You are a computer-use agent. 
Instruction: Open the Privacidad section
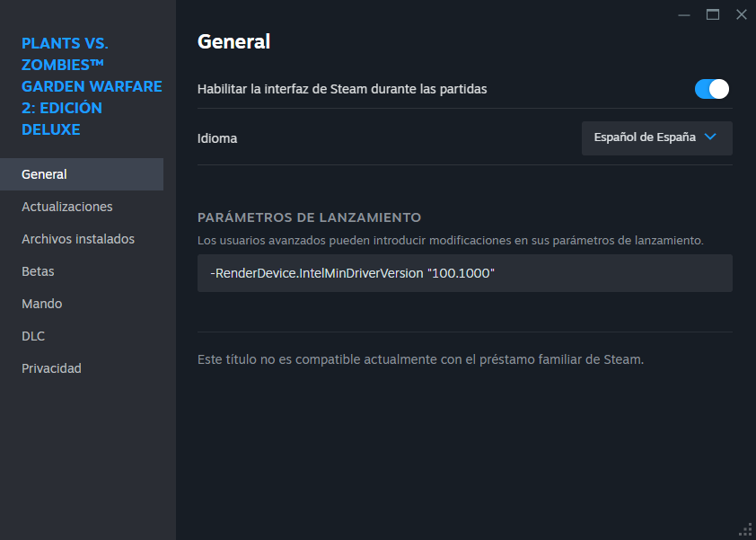coord(82,368)
